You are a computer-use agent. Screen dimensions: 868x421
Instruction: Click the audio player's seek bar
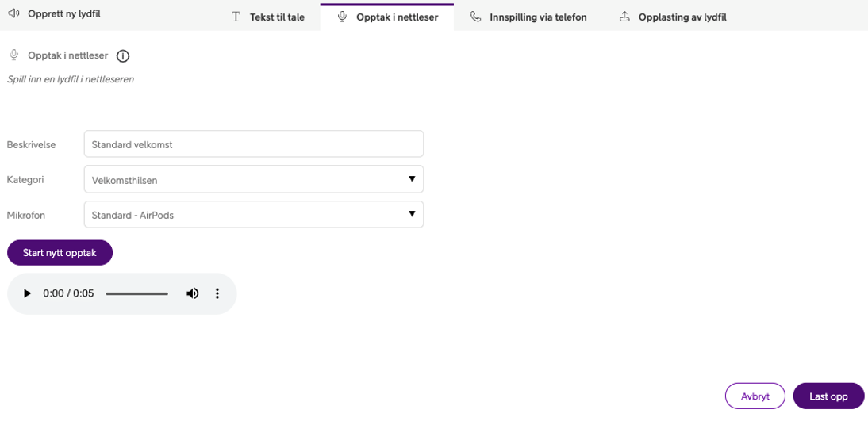click(136, 293)
